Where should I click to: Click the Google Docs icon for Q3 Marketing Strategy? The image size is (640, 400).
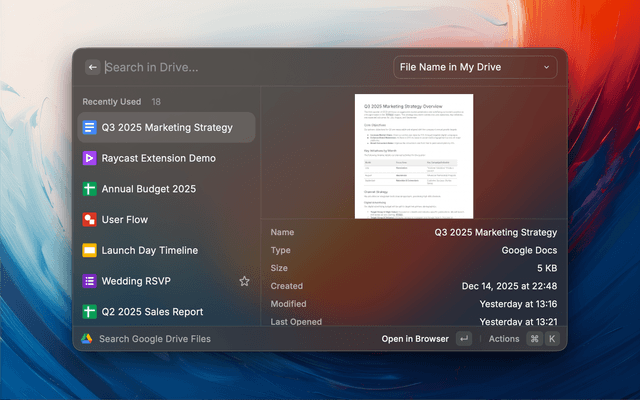pos(89,127)
